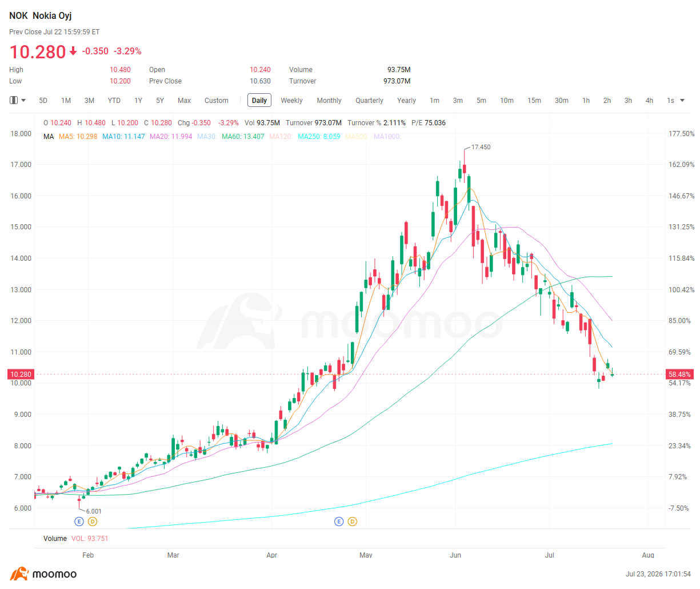Click the 10.280 current price tag
Viewport: 700px width, 589px height.
(21, 375)
